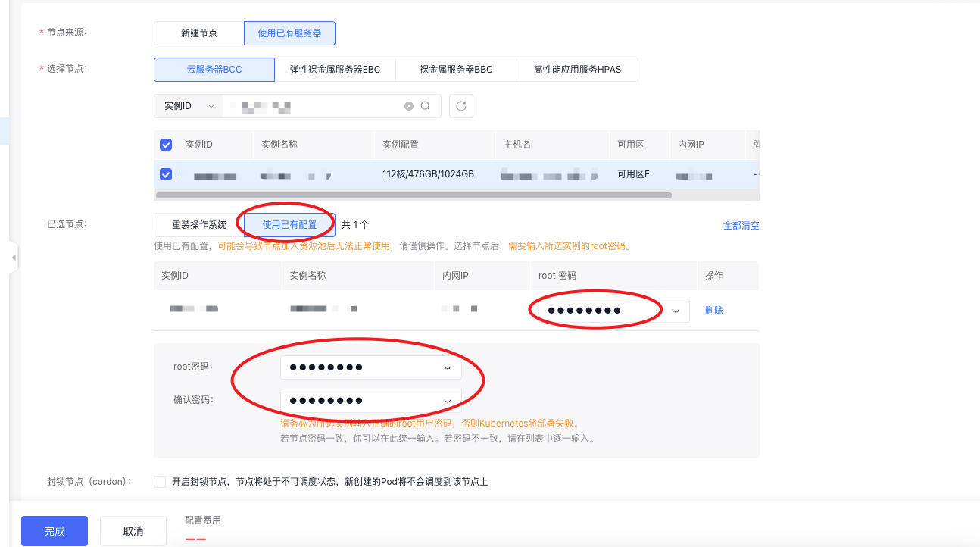This screenshot has width=980, height=547.
Task: Click the 全部清空 link
Action: [x=741, y=226]
